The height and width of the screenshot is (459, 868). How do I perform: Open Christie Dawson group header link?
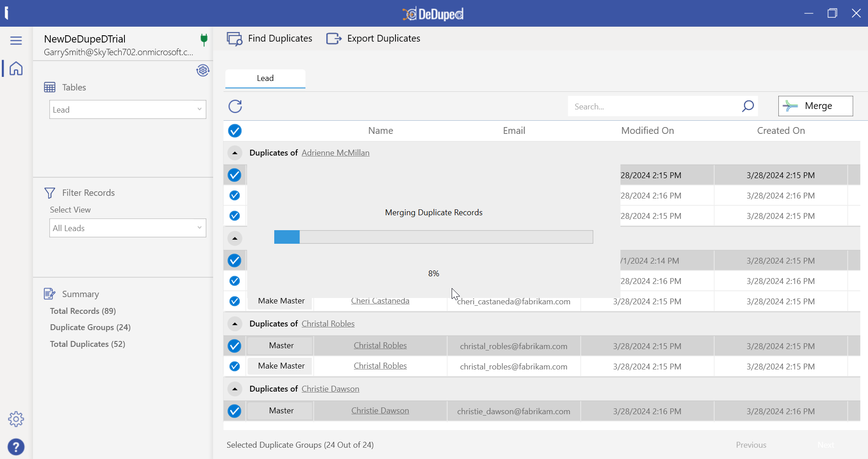330,389
